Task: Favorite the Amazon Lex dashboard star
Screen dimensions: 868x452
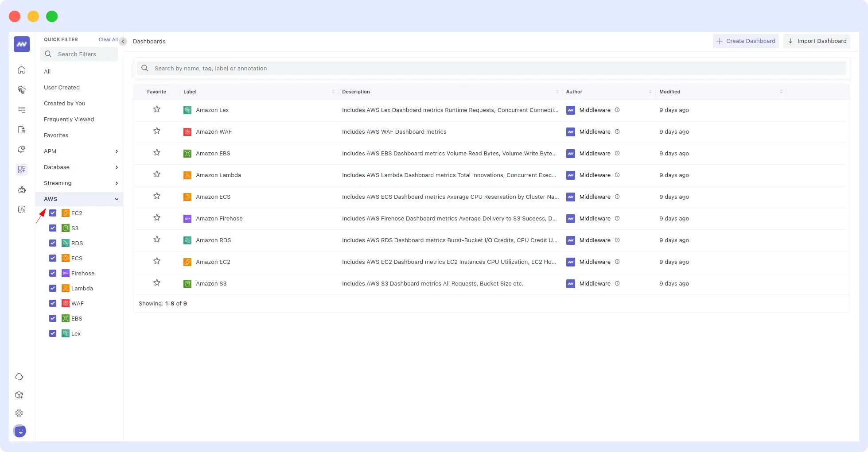Action: (157, 109)
